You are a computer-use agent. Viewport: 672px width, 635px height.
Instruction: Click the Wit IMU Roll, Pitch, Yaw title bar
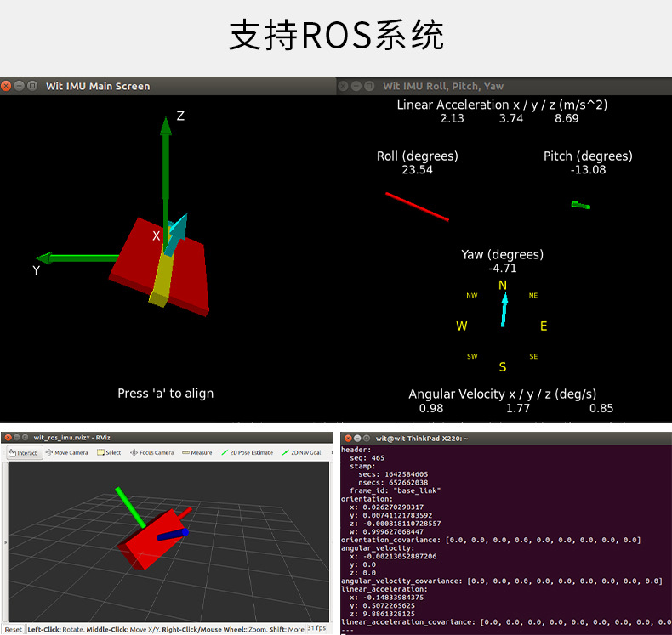[504, 86]
